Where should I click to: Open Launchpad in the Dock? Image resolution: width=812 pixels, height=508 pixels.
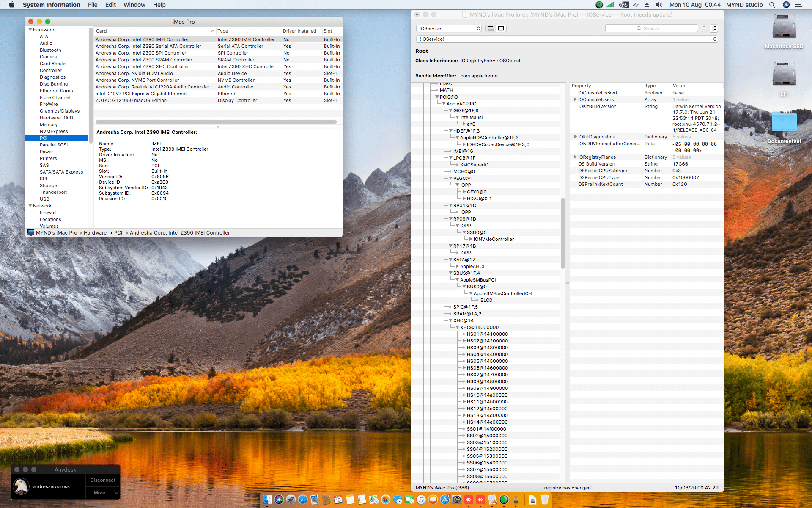pos(291,500)
